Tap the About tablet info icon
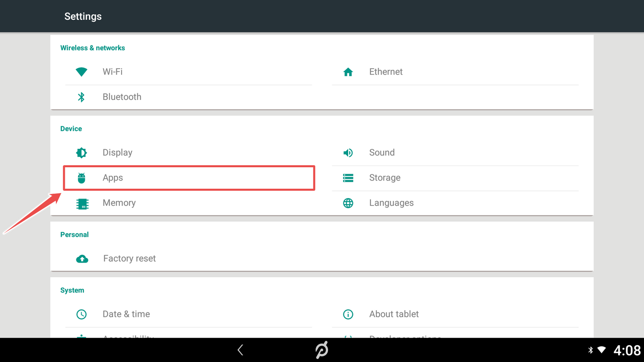Screen dimensions: 644x362 click(x=348, y=314)
